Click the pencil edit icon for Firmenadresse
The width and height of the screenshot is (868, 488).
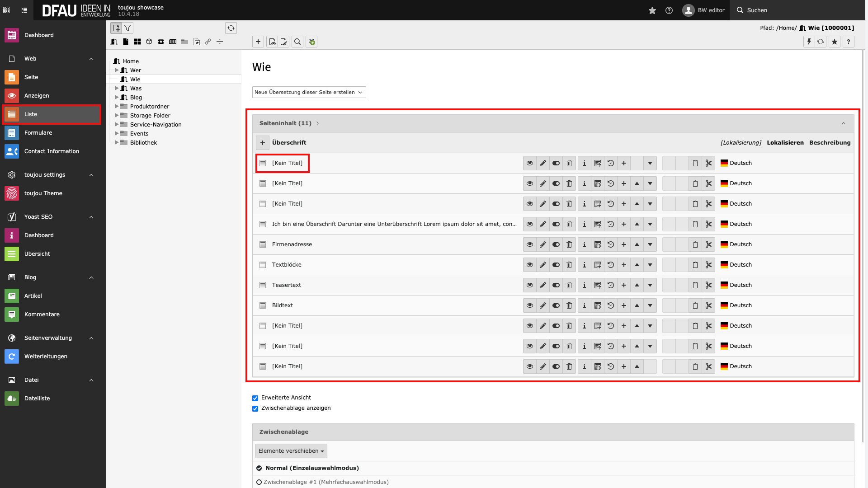[x=543, y=244]
